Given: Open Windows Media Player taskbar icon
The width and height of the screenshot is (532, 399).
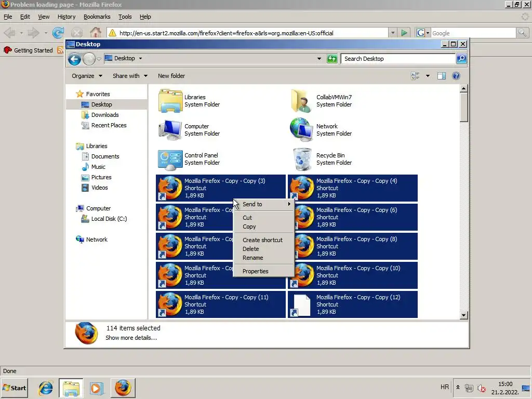Looking at the screenshot, I should pyautogui.click(x=96, y=388).
